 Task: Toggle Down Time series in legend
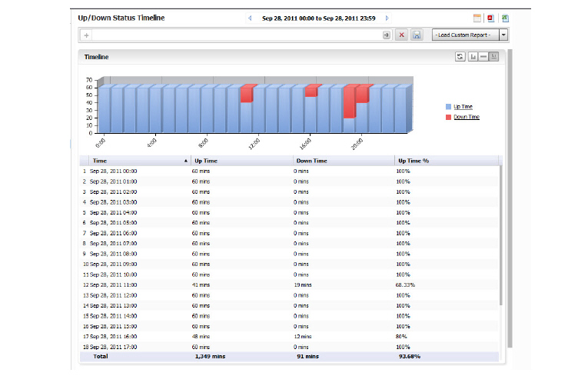coord(467,117)
